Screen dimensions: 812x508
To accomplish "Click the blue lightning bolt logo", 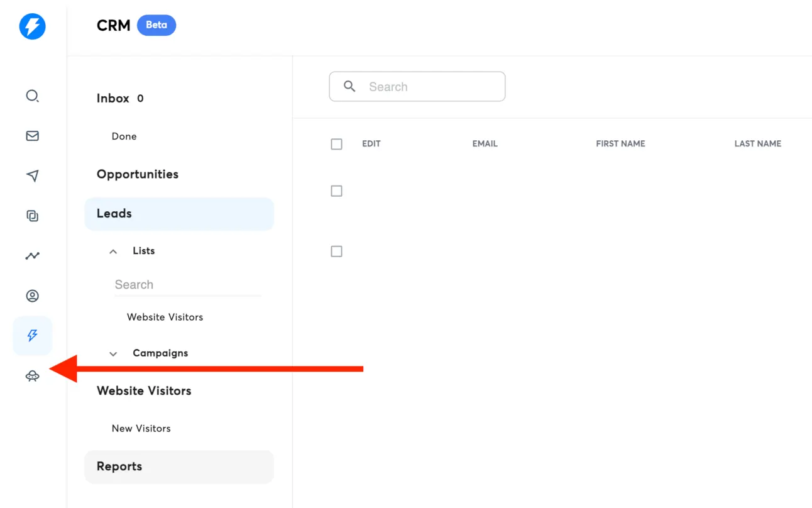I will 32,26.
